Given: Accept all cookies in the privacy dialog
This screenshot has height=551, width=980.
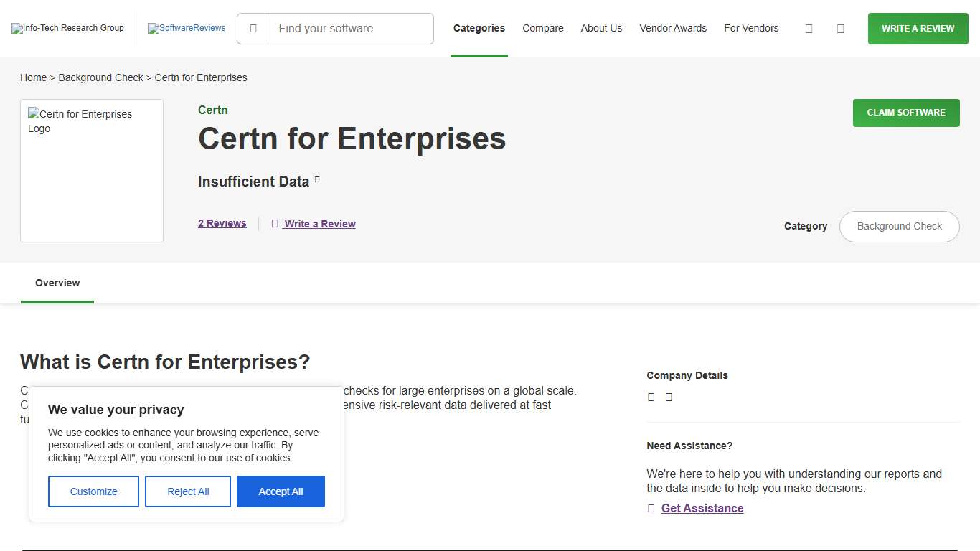Looking at the screenshot, I should click(281, 491).
